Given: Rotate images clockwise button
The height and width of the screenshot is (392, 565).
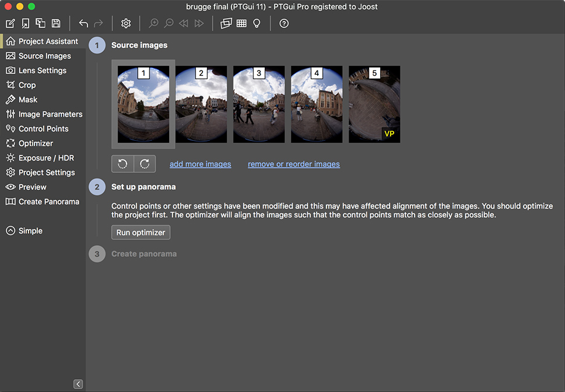Looking at the screenshot, I should click(x=145, y=164).
